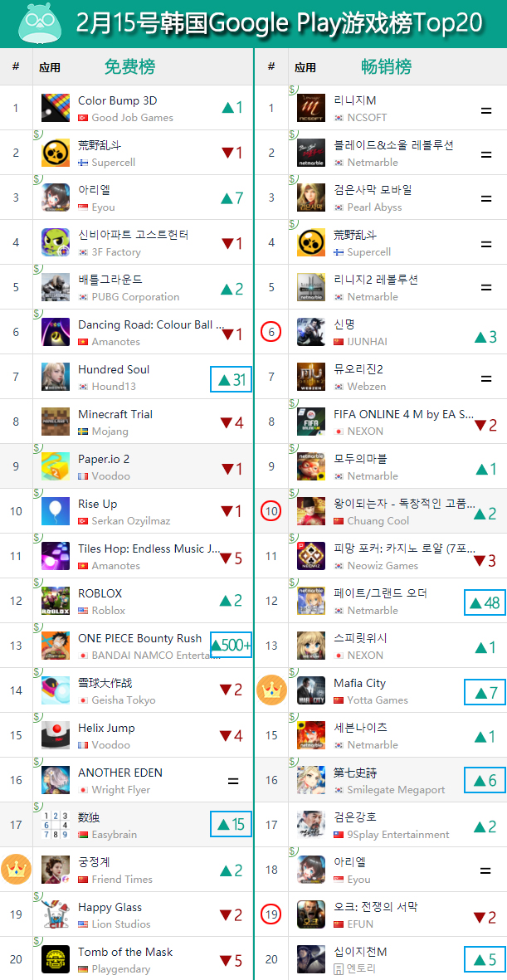Image resolution: width=507 pixels, height=980 pixels.
Task: Open the Minecraft Trial game icon
Action: 56,422
